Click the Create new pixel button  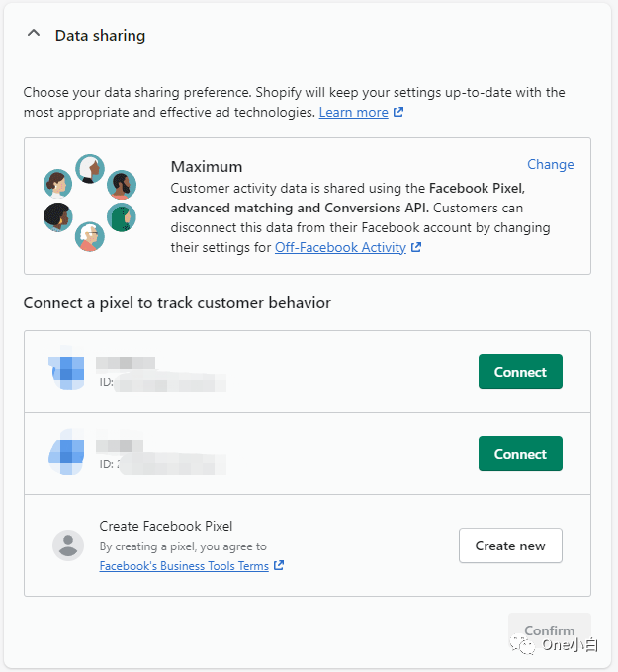tap(510, 546)
